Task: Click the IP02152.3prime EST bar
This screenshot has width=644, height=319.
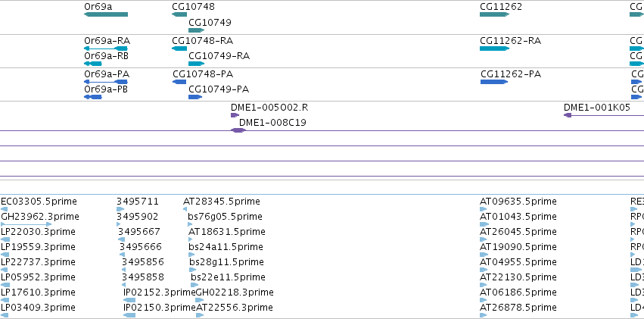Action: click(129, 300)
